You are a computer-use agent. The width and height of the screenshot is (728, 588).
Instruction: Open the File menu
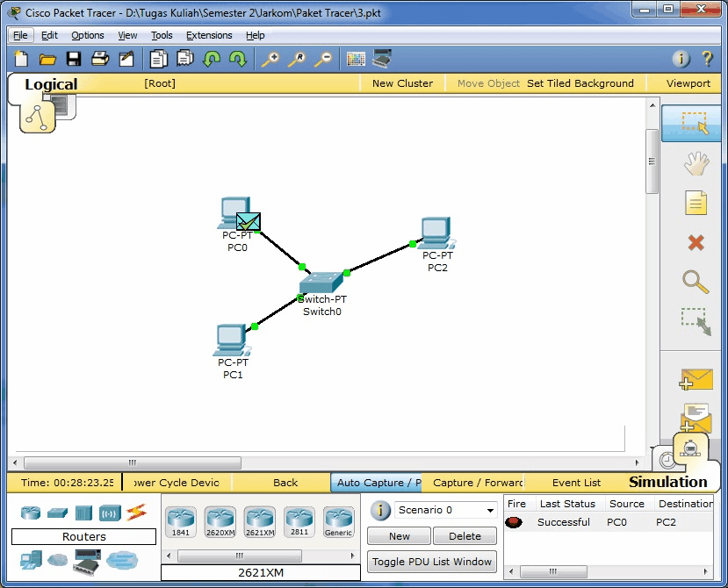(20, 35)
